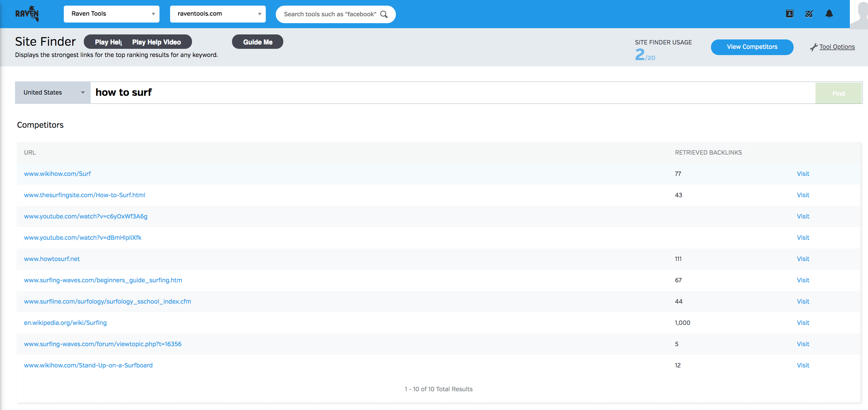The image size is (868, 410).
Task: Visit the en.wikipedia.org/wiki/Surfing result
Action: (803, 323)
